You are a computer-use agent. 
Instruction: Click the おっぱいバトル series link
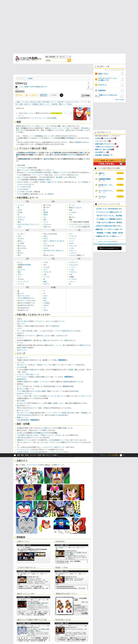pyautogui.click(x=22, y=358)
